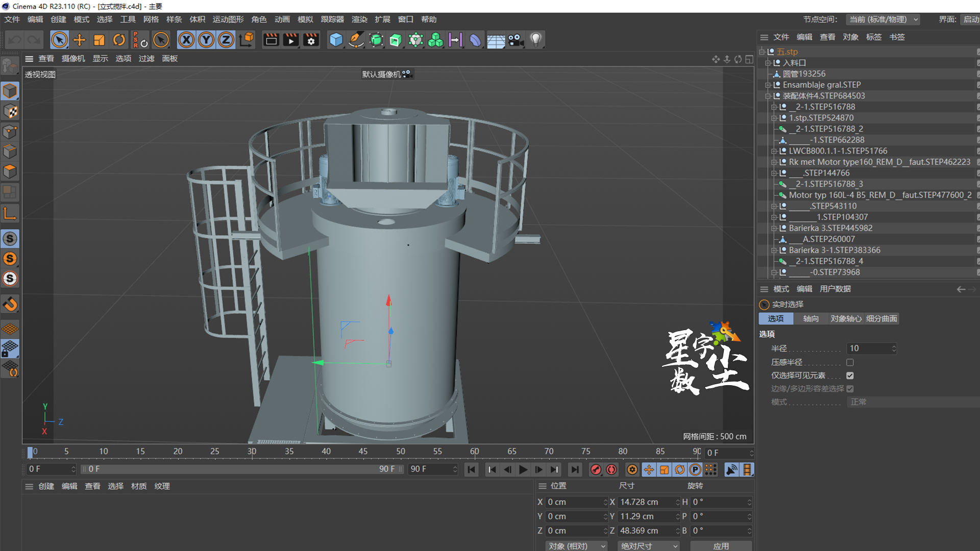Toggle pressure radius checkbox
980x551 pixels.
[850, 362]
